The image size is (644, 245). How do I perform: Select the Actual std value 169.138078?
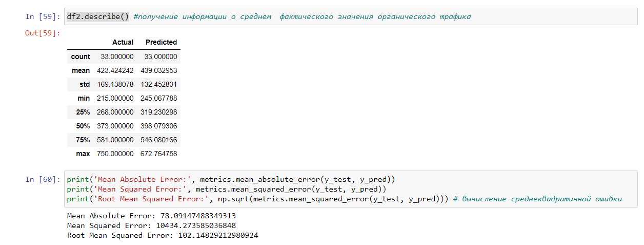115,84
